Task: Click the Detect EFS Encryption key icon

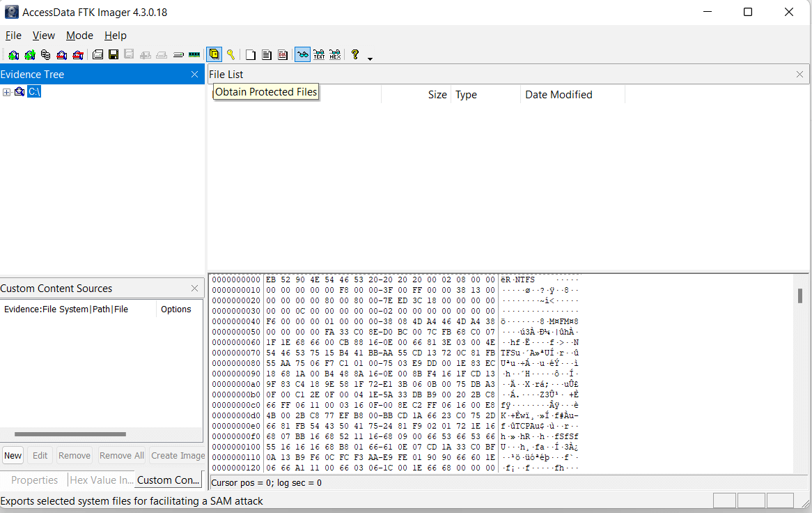Action: pos(231,54)
